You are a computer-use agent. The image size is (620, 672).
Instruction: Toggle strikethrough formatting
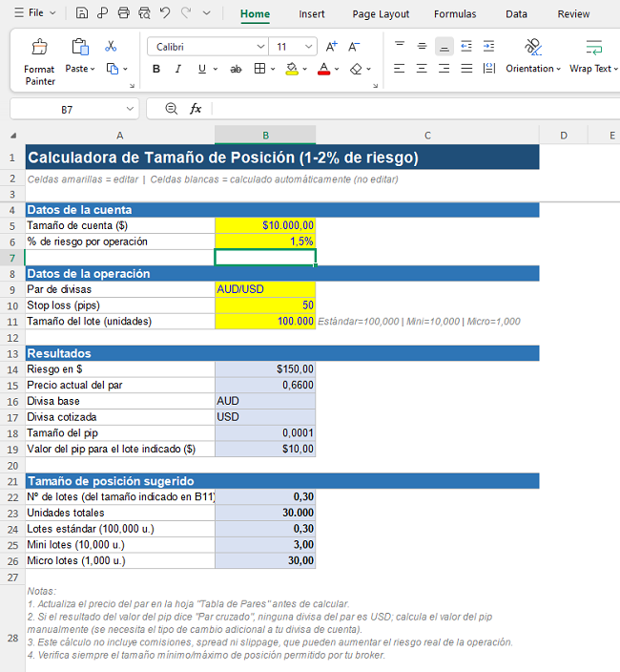pyautogui.click(x=236, y=69)
